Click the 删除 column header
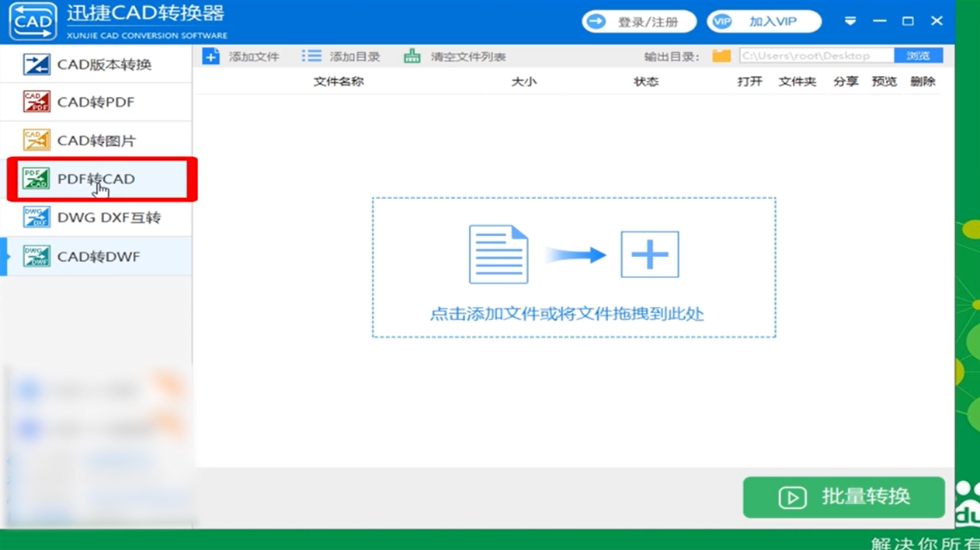 point(923,82)
